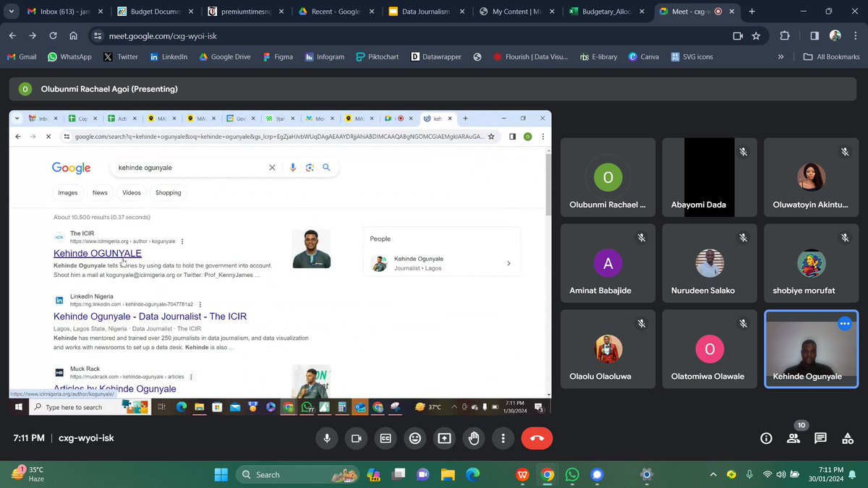Click the red leave call button
868x488 pixels.
[x=537, y=438]
